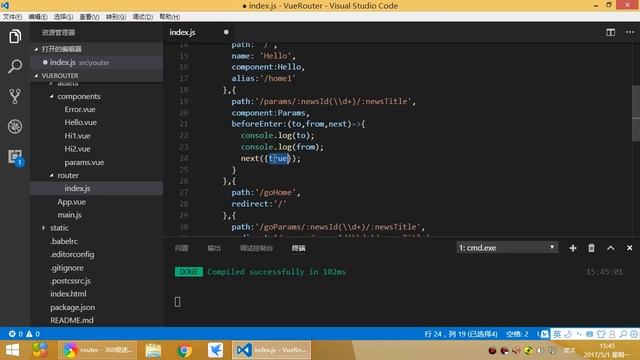Click the VS Code taskbar button
The width and height of the screenshot is (640, 360).
(271, 350)
